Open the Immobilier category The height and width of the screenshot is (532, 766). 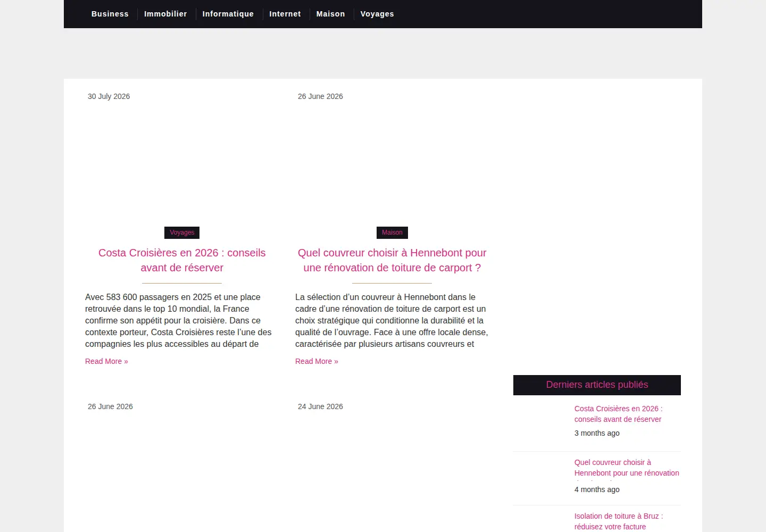click(165, 14)
